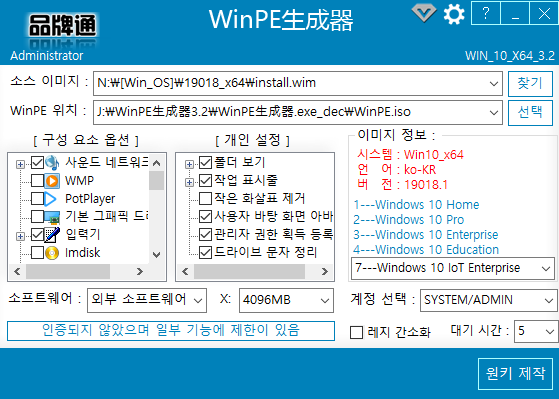The height and width of the screenshot is (399, 559).
Task: Click the component options vertical scrollbar thumb
Action: (x=156, y=180)
